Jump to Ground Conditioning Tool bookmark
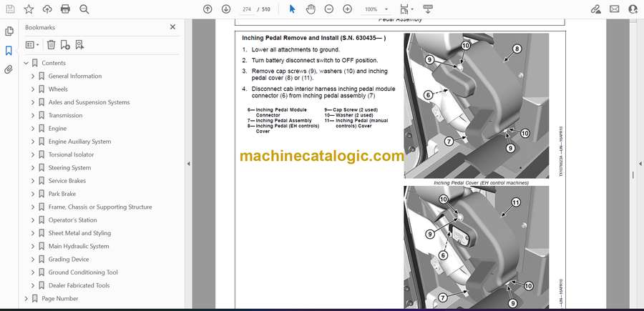 [x=83, y=272]
